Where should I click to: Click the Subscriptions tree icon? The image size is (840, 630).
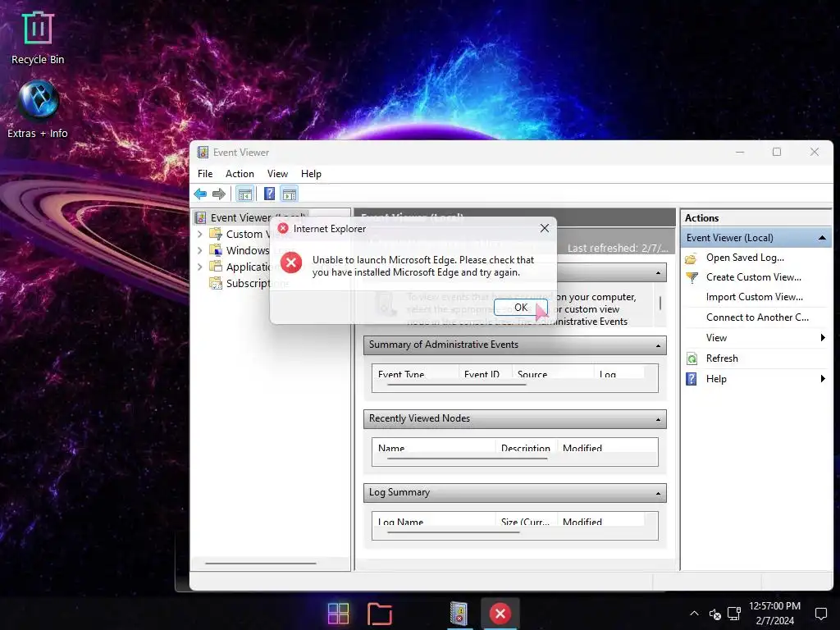click(x=216, y=283)
